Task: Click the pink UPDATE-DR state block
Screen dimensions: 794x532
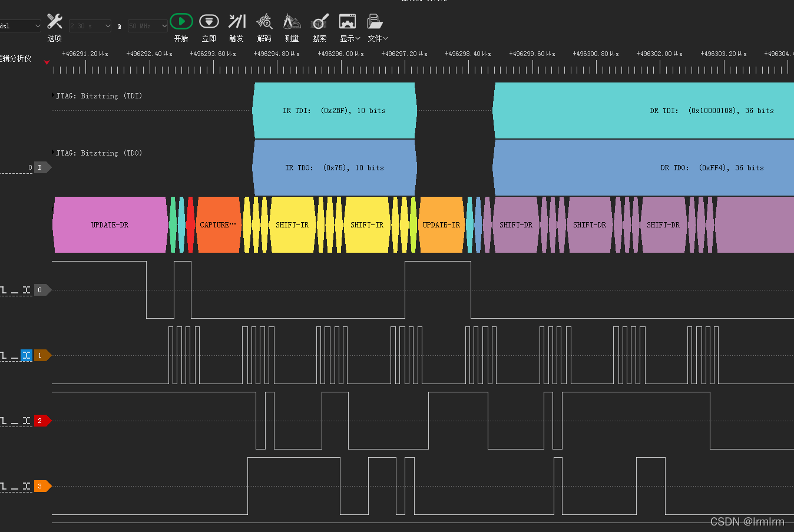Action: point(110,224)
